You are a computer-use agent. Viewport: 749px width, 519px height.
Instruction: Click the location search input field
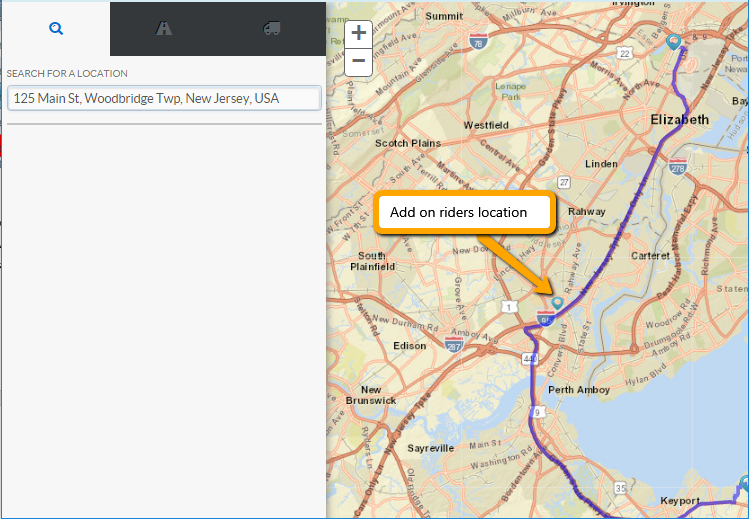click(164, 98)
